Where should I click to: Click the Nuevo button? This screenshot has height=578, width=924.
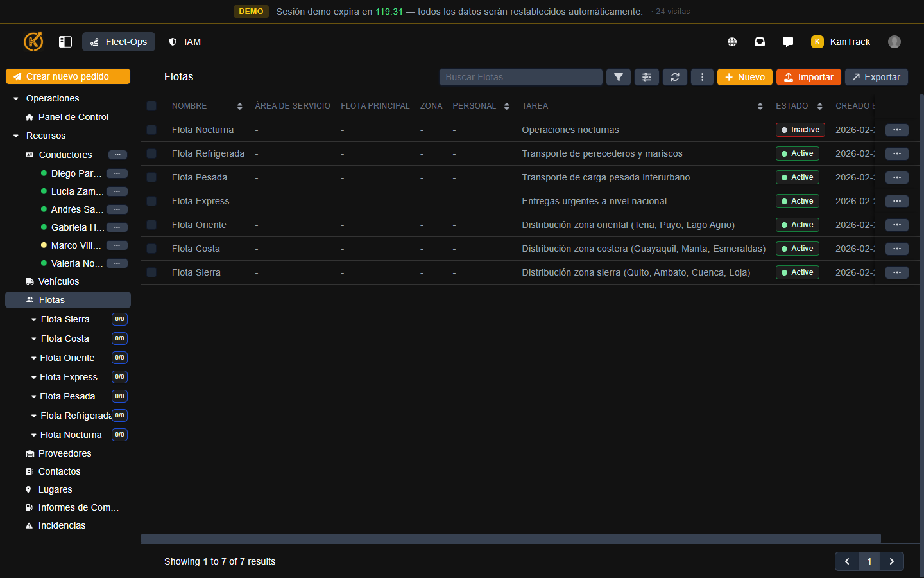744,77
